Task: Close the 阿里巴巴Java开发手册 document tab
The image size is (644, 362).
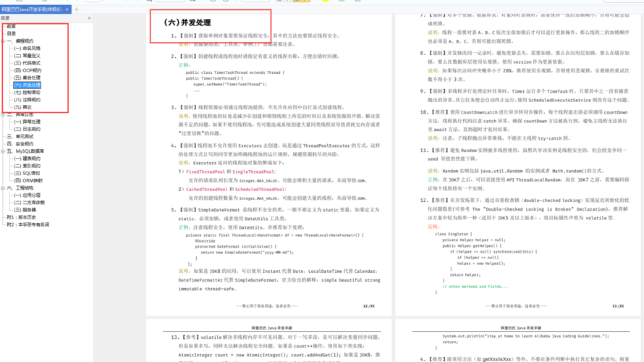Action: [x=67, y=9]
